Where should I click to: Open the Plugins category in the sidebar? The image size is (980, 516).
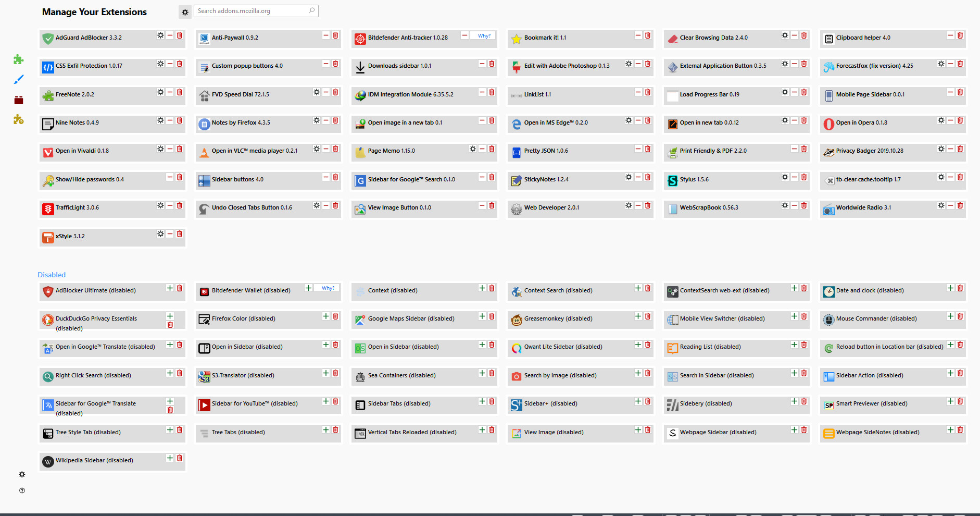19,100
